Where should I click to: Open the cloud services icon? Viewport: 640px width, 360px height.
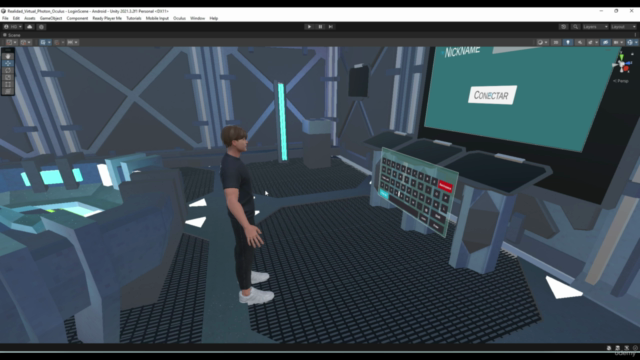click(29, 27)
